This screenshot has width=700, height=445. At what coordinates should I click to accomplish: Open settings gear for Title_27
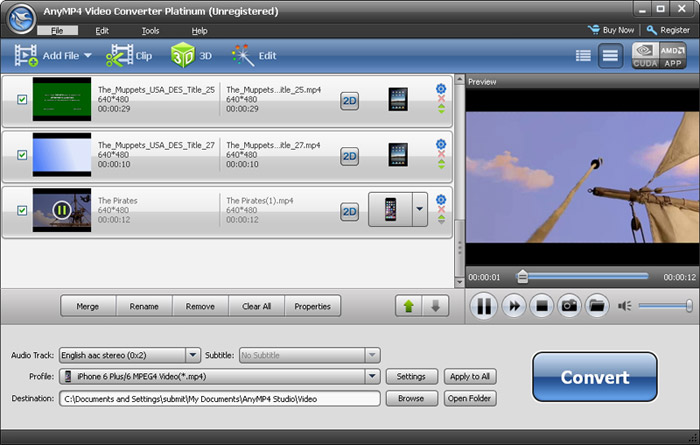click(441, 144)
